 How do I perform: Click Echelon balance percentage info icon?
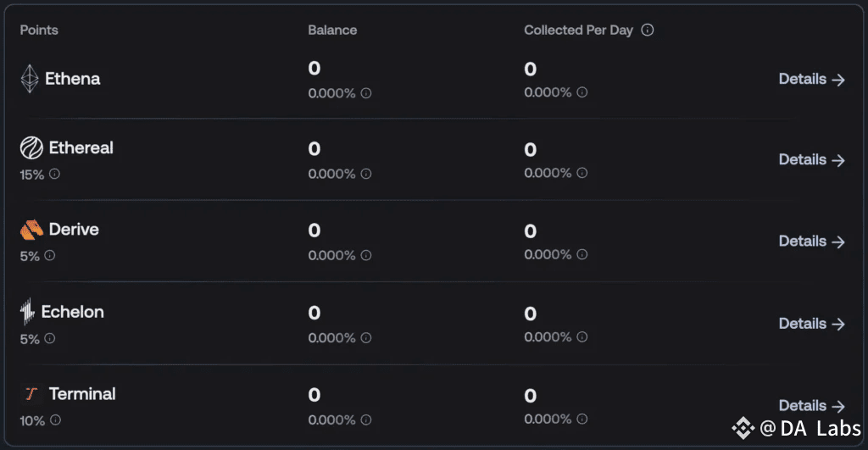(366, 337)
